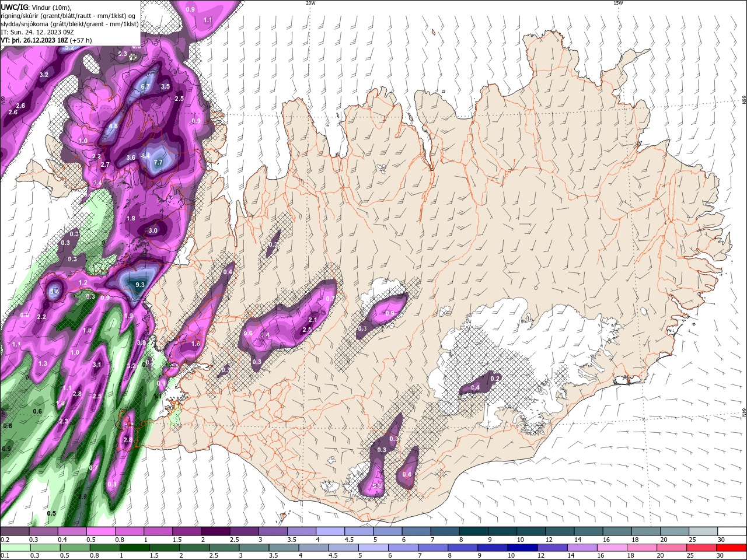Click the UWC/IG title in the header box
The height and width of the screenshot is (560, 747).
point(14,7)
